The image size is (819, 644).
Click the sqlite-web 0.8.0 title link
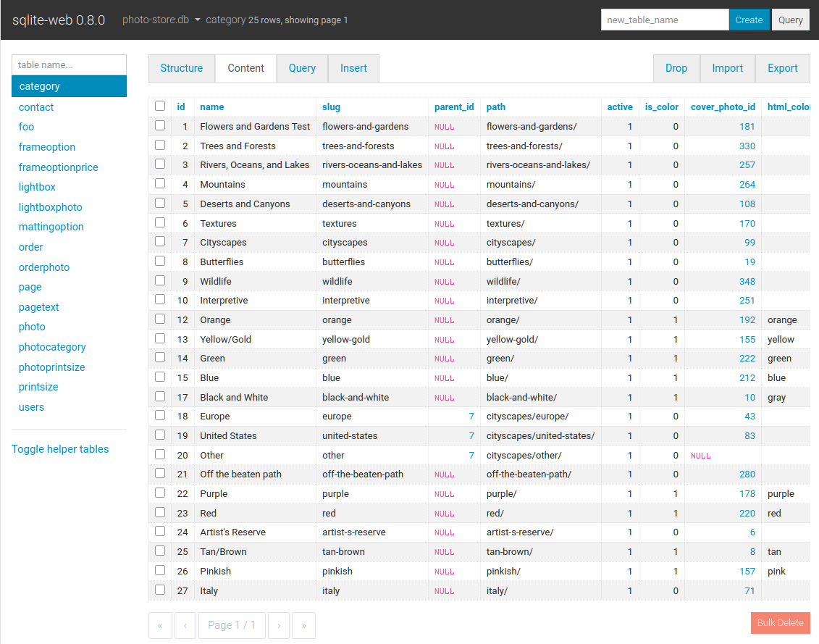[x=59, y=20]
